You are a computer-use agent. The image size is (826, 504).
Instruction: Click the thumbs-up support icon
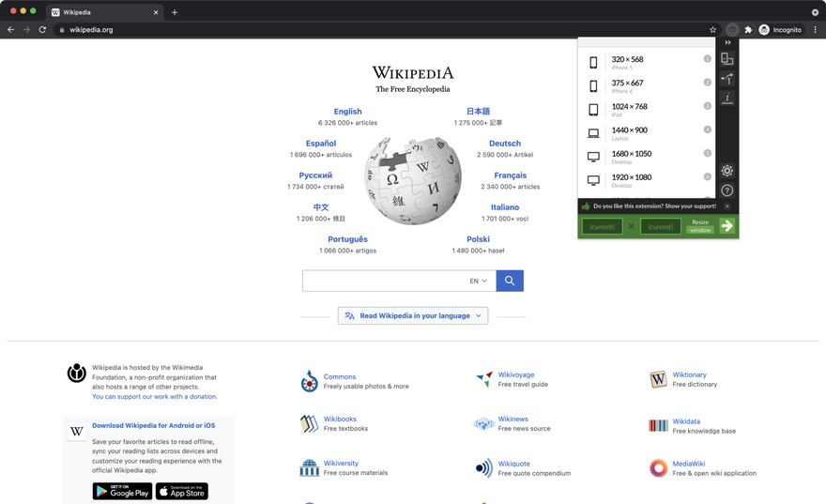pyautogui.click(x=586, y=206)
